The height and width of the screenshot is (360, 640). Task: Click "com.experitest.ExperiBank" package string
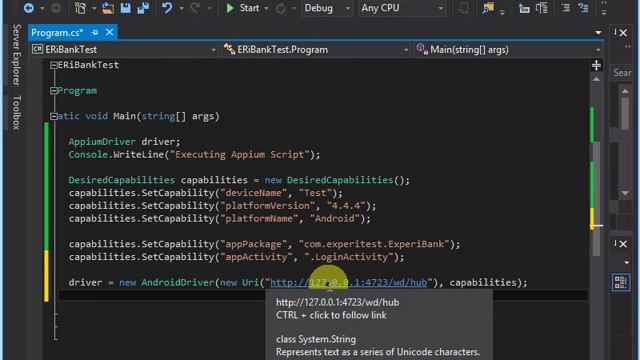click(x=374, y=244)
